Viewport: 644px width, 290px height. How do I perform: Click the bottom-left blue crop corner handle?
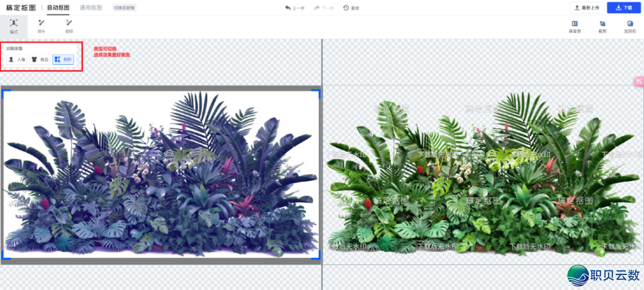[6, 255]
